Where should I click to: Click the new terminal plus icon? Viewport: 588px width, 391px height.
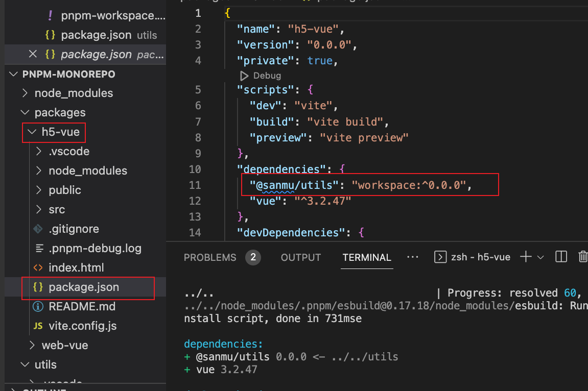point(525,257)
